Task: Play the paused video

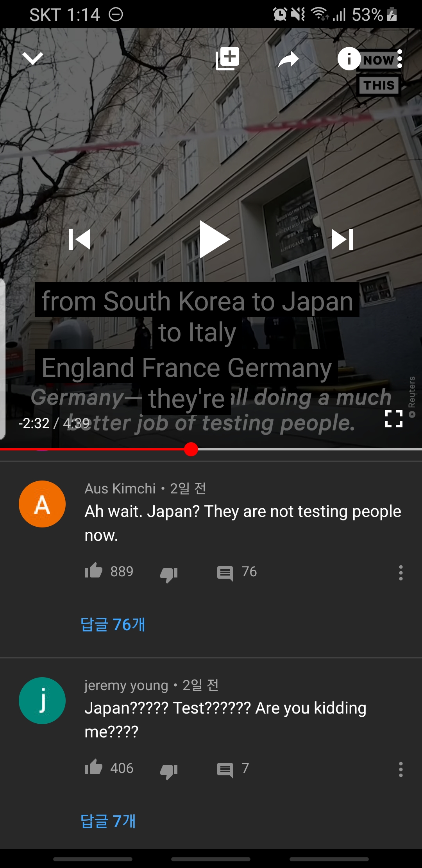Action: pyautogui.click(x=214, y=239)
